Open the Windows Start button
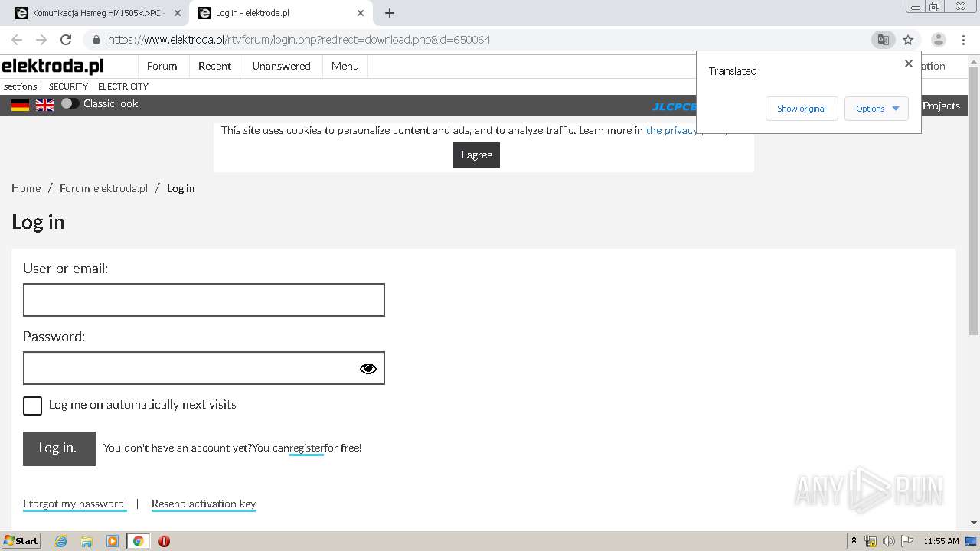 tap(21, 540)
